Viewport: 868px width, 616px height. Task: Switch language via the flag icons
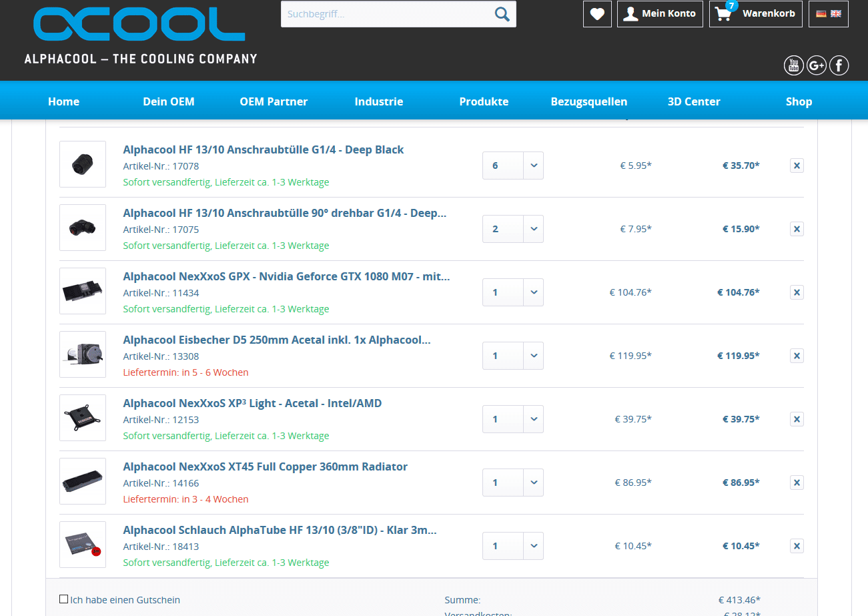pyautogui.click(x=829, y=13)
